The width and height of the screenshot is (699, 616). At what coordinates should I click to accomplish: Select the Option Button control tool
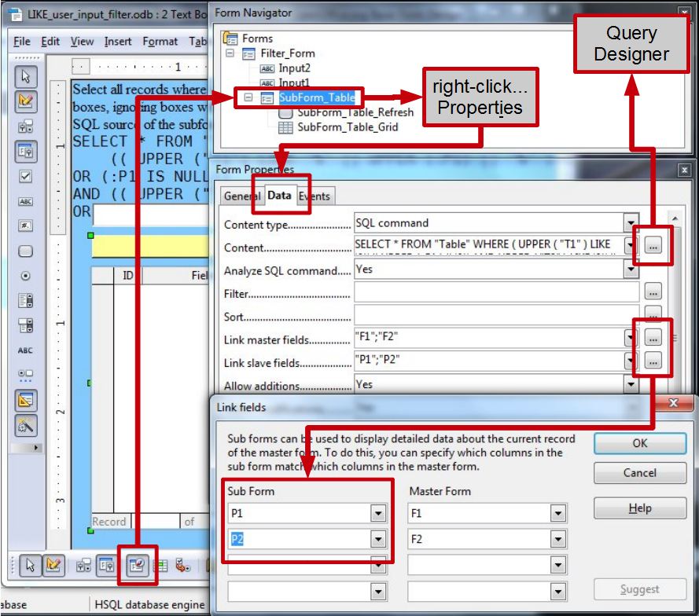(x=26, y=276)
